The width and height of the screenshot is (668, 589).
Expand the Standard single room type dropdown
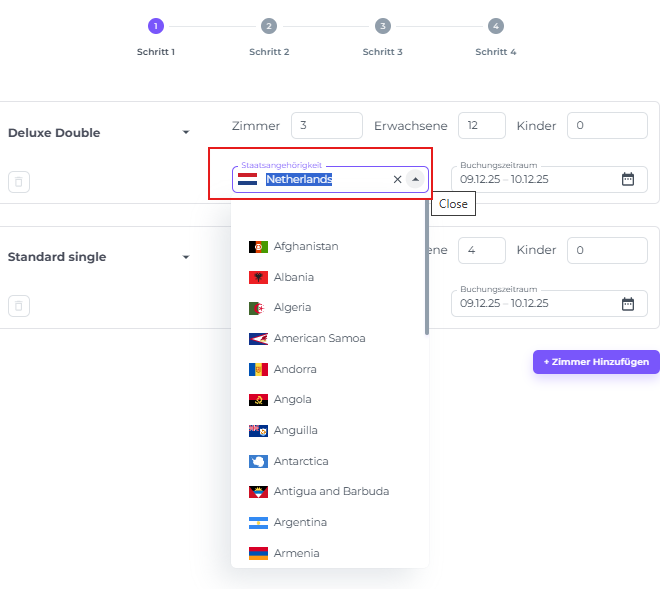185,257
